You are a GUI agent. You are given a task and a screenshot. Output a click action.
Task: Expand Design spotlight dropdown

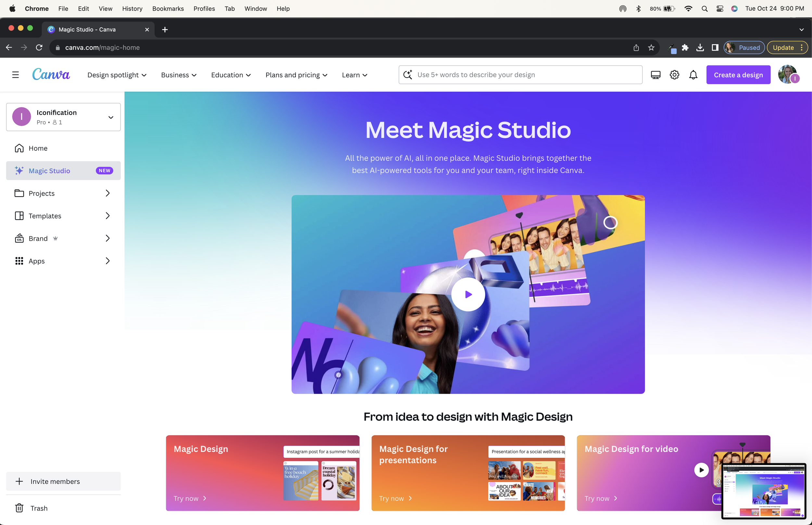(x=117, y=75)
